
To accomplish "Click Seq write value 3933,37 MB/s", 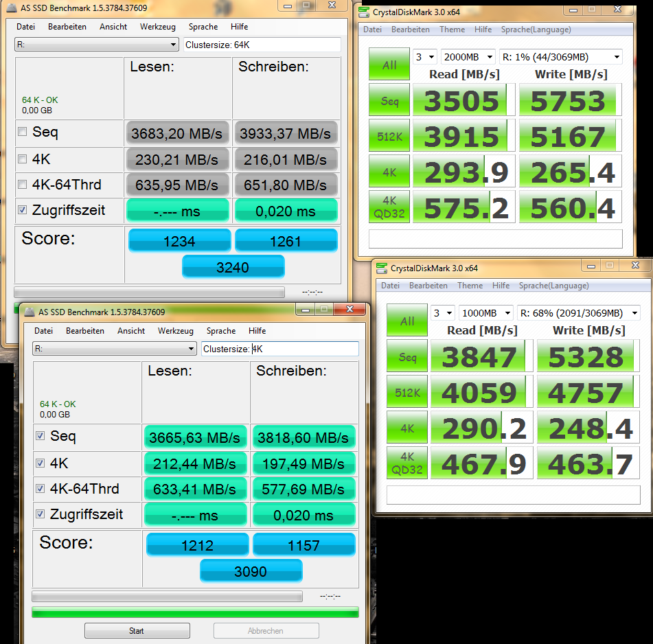I will click(x=285, y=133).
